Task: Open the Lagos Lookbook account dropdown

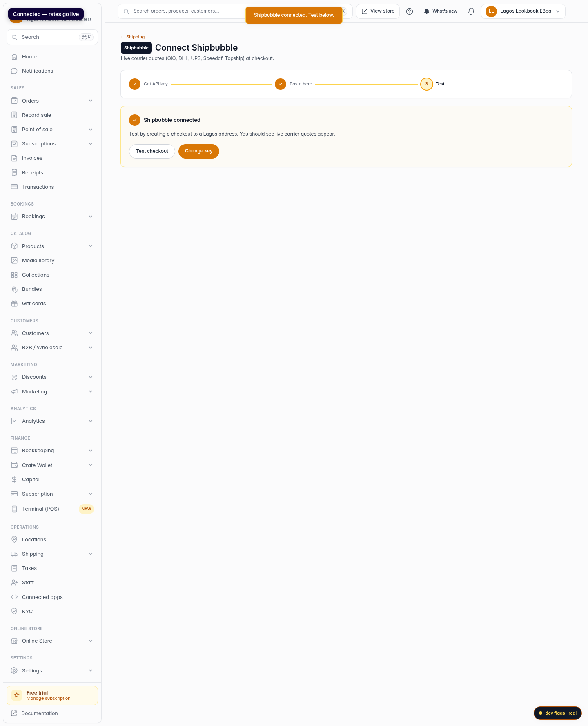Action: point(523,11)
